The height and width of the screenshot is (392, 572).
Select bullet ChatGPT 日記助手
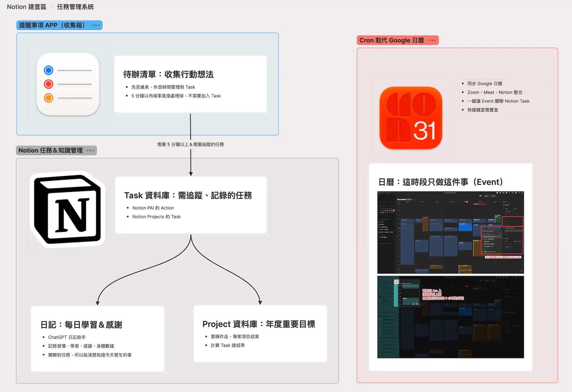[67, 337]
